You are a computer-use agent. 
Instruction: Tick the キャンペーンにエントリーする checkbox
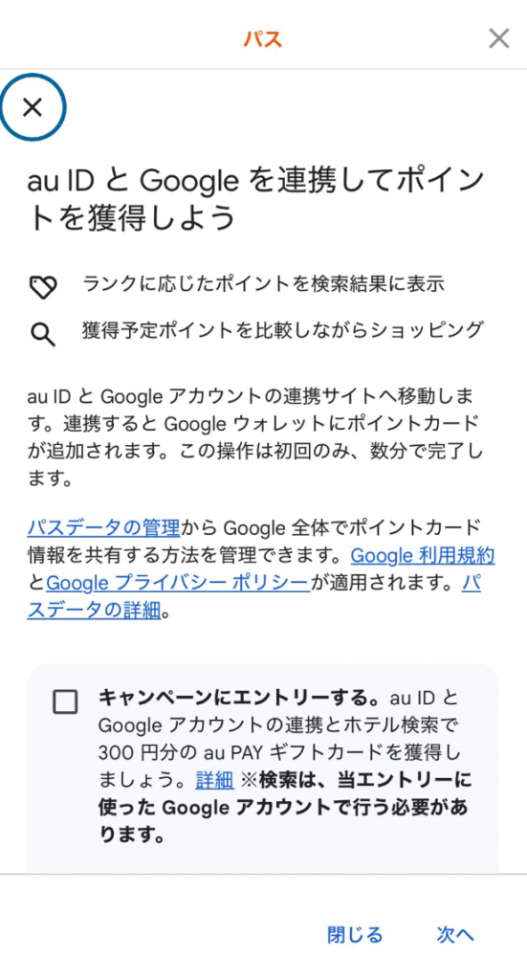pyautogui.click(x=65, y=702)
